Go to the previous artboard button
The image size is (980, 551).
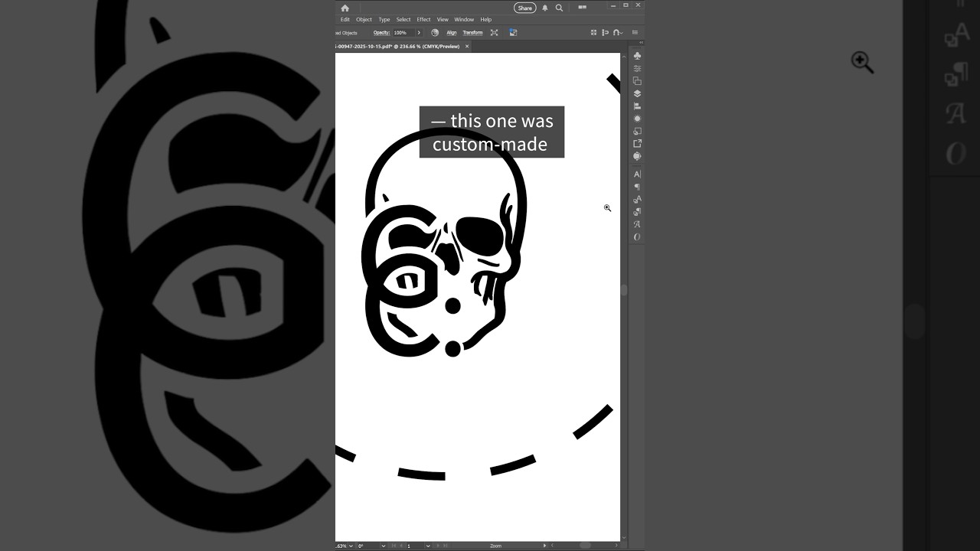[x=402, y=546]
